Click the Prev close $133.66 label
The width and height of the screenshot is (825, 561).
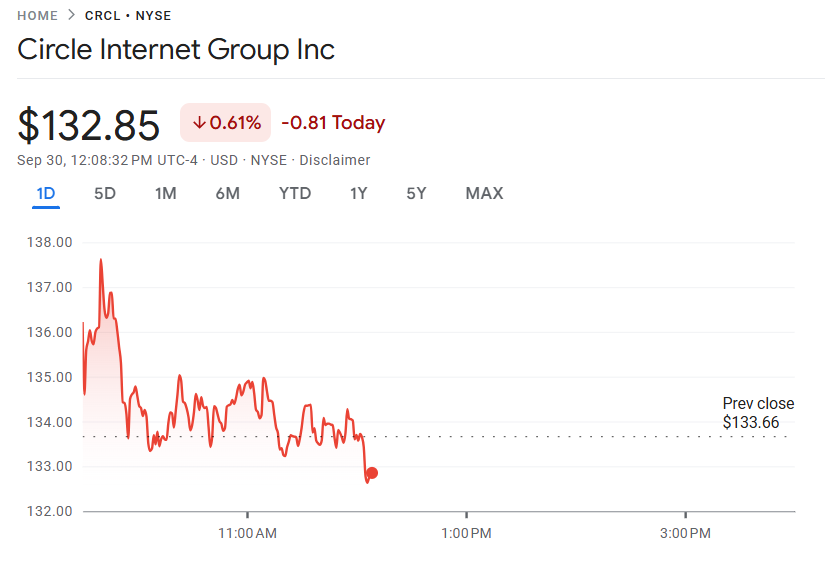coord(758,413)
